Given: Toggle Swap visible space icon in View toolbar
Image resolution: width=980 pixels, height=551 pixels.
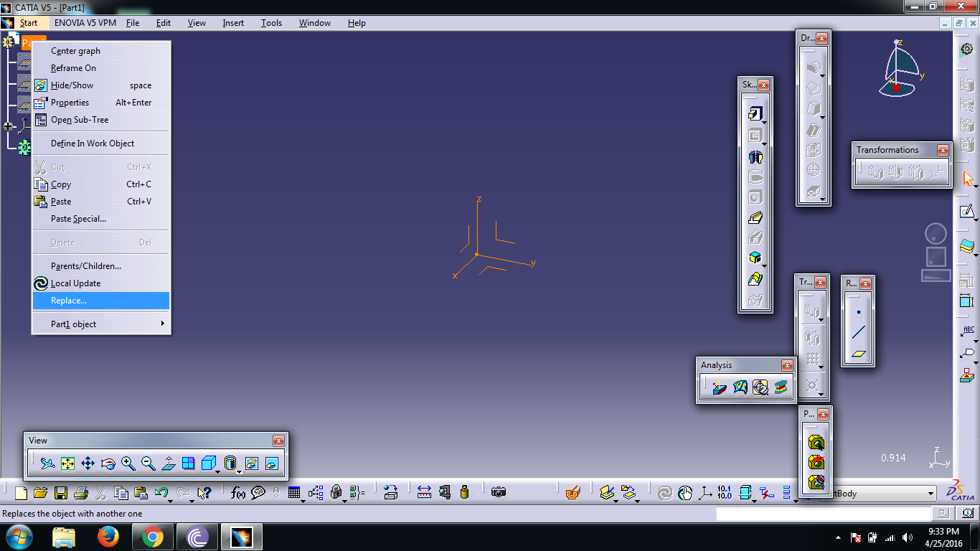Looking at the screenshot, I should click(272, 463).
